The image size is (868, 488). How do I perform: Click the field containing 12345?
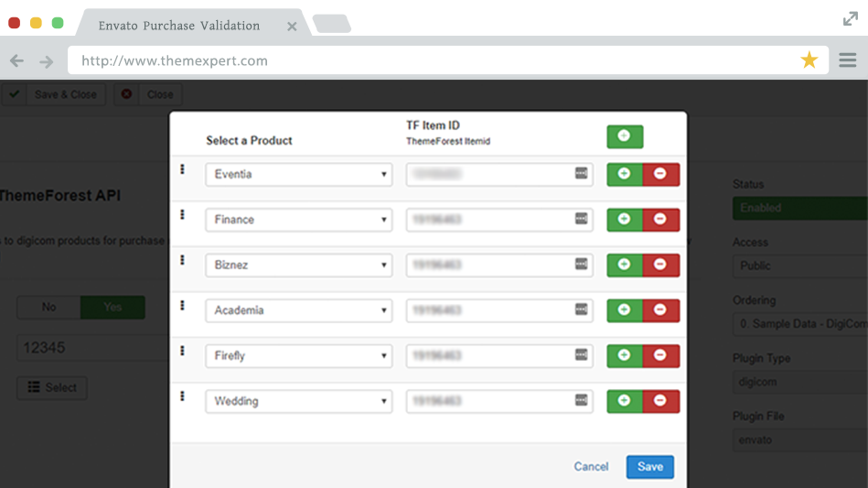coord(93,348)
